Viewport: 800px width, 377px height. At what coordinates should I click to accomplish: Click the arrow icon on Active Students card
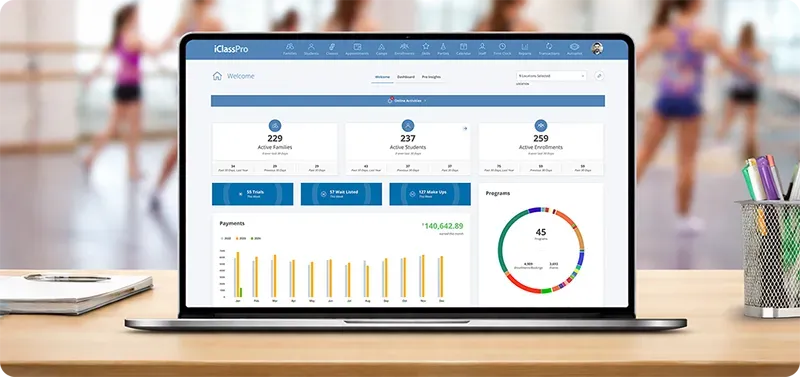(x=465, y=129)
